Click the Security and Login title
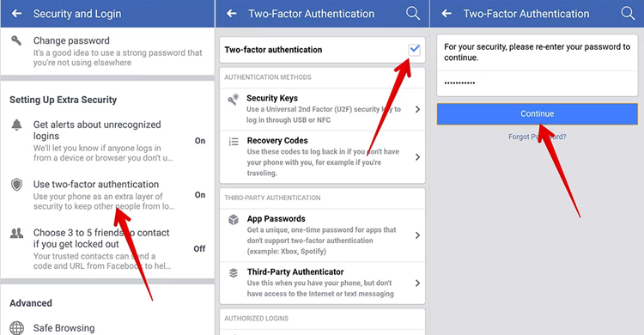The height and width of the screenshot is (335, 644). pos(77,14)
